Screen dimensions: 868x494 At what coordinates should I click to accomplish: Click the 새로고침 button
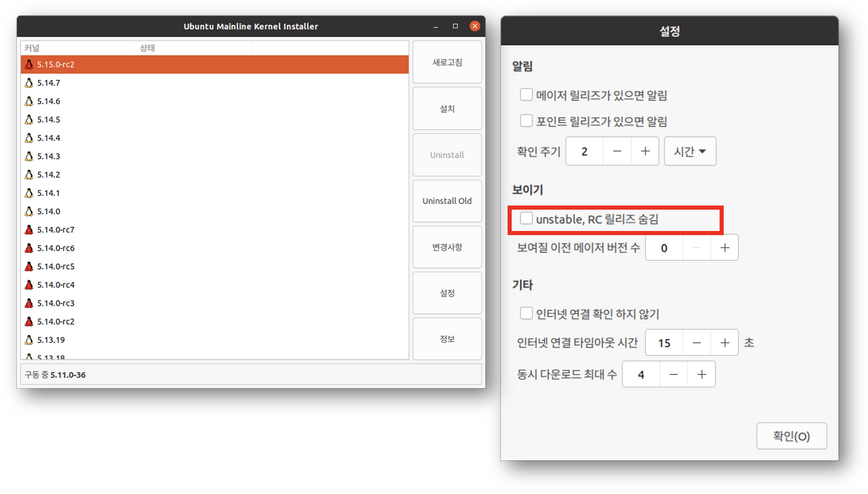[x=447, y=62]
